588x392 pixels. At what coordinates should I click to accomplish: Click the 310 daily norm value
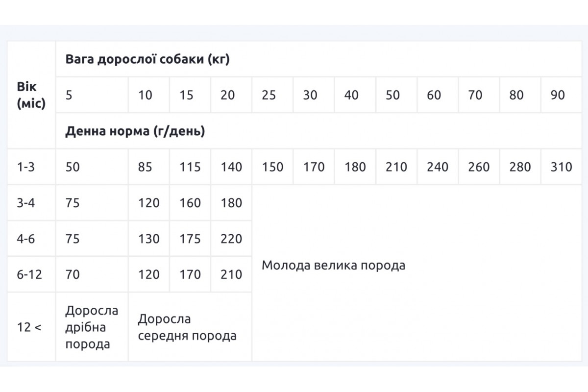pyautogui.click(x=561, y=167)
